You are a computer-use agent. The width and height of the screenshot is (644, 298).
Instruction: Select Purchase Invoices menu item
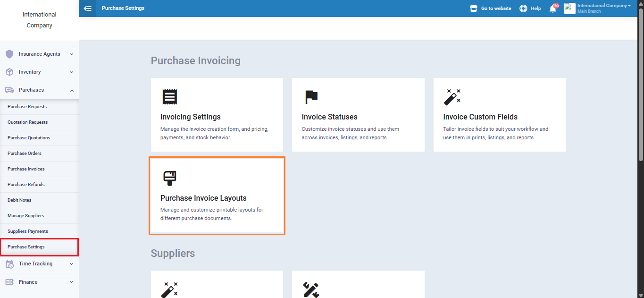[26, 169]
